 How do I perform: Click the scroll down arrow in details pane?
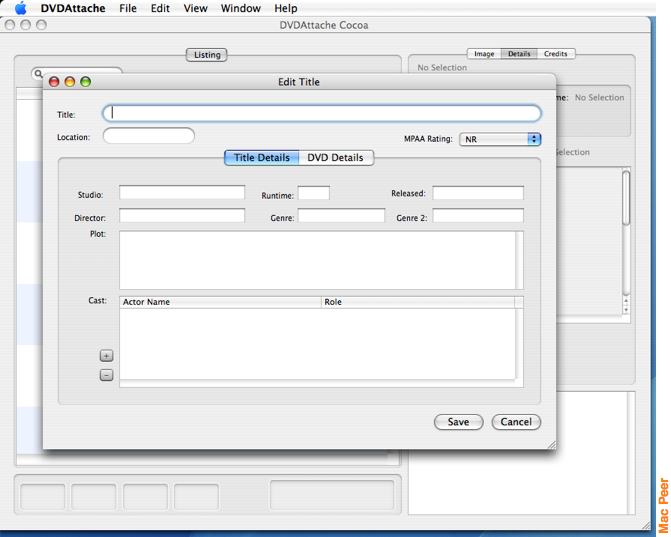click(x=626, y=309)
